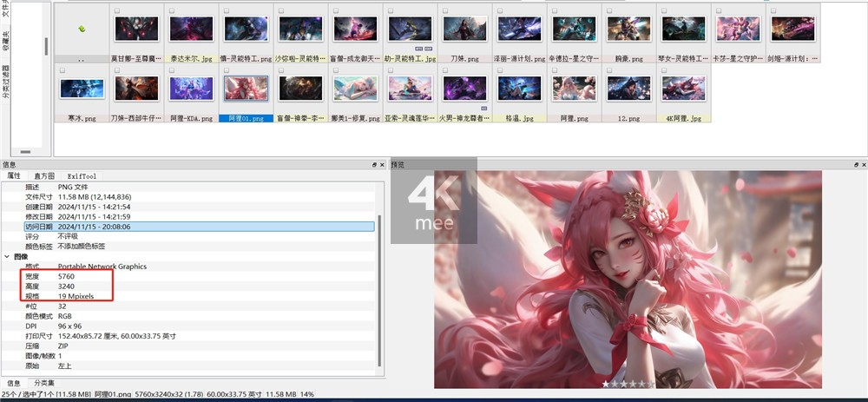Close the 信息 panel with its X icon
Image resolution: width=868 pixels, height=402 pixels.
pos(381,165)
